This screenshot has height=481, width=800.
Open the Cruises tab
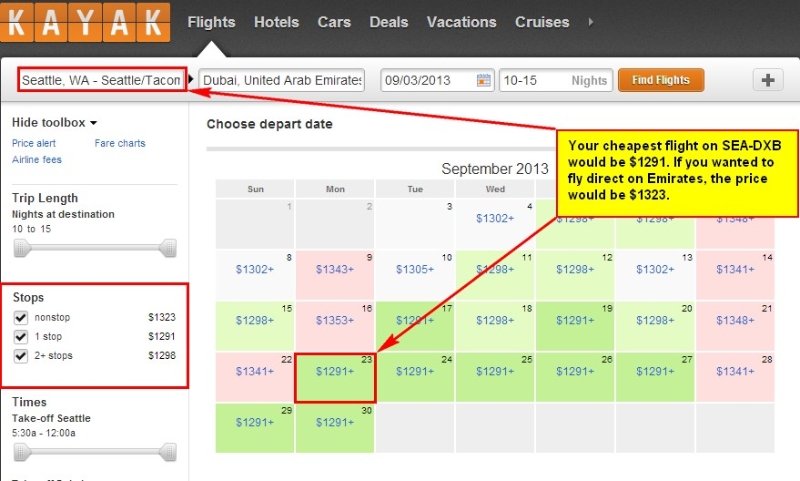coord(542,22)
